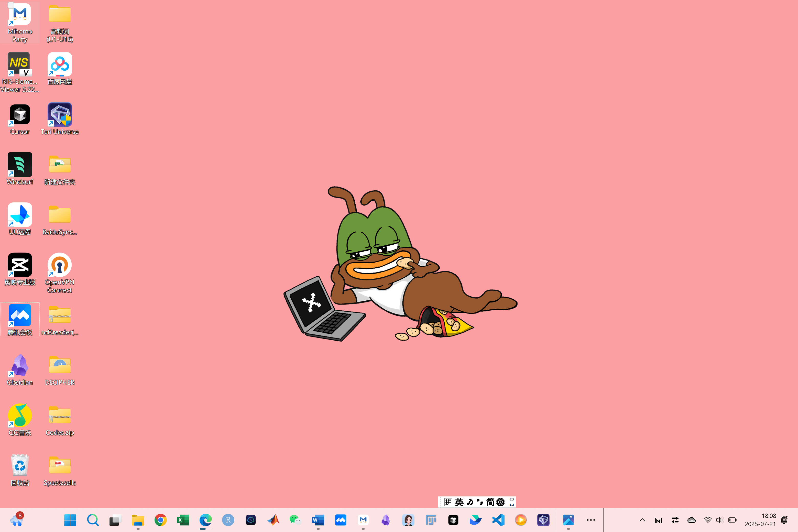Select the UU远程 desktop shortcut
The height and width of the screenshot is (532, 798).
pos(20,219)
